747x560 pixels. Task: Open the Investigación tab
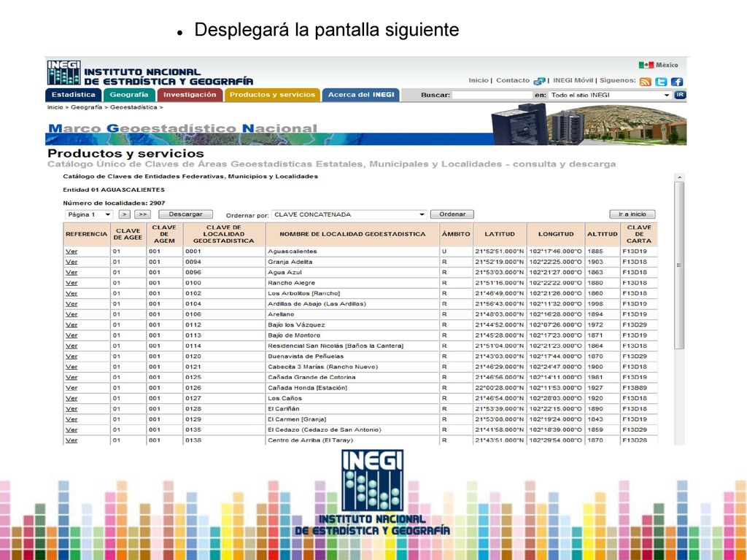(190, 95)
